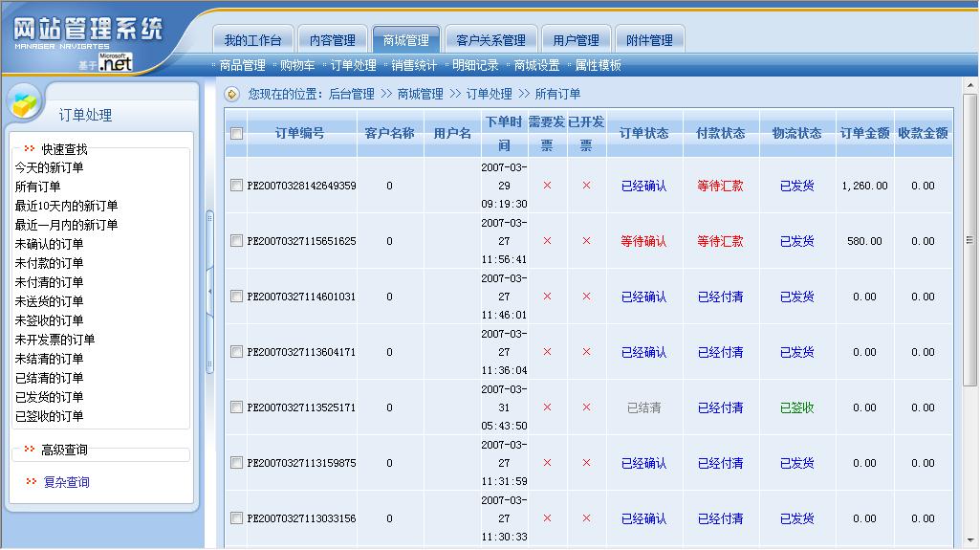
Task: Check the box for order PE20070328142649359
Action: tap(236, 186)
